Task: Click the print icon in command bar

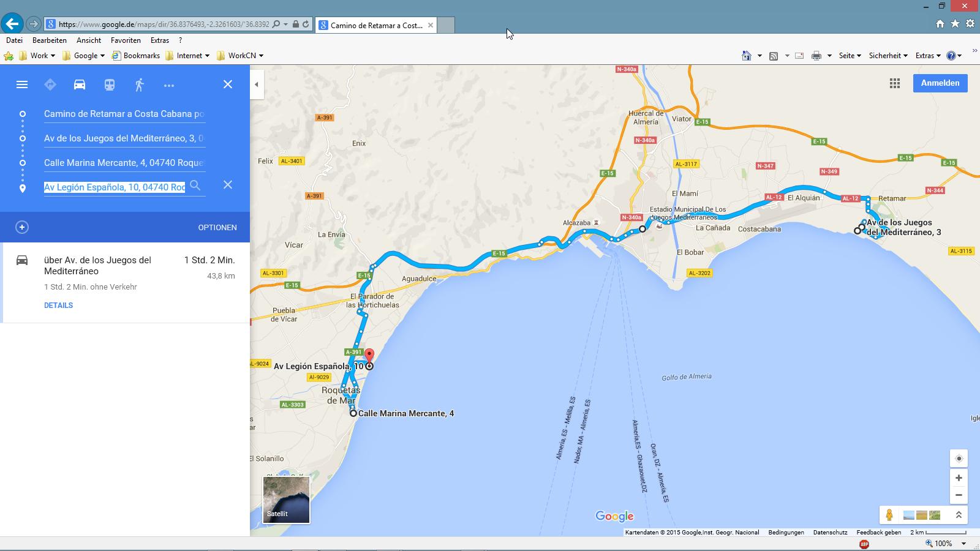Action: [816, 56]
